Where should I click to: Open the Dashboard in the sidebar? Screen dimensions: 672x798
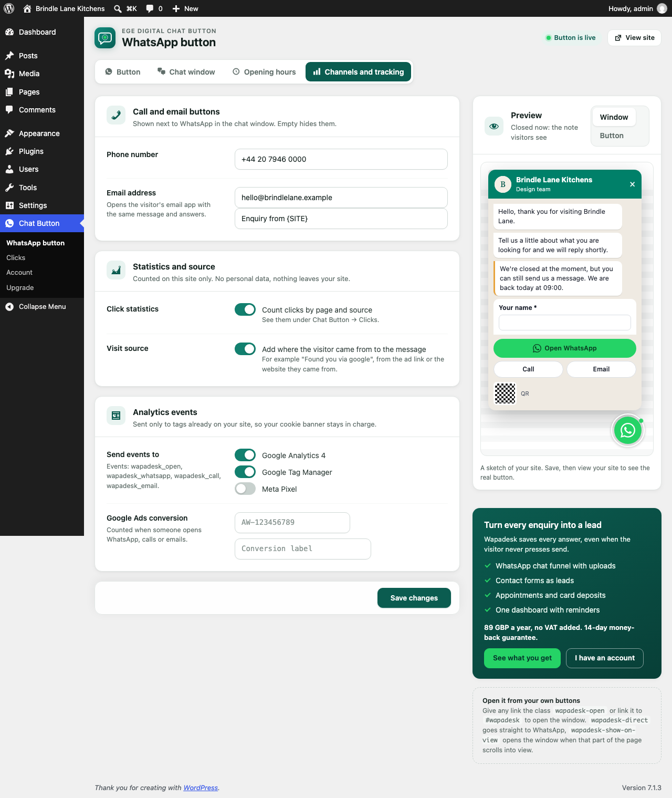click(42, 32)
